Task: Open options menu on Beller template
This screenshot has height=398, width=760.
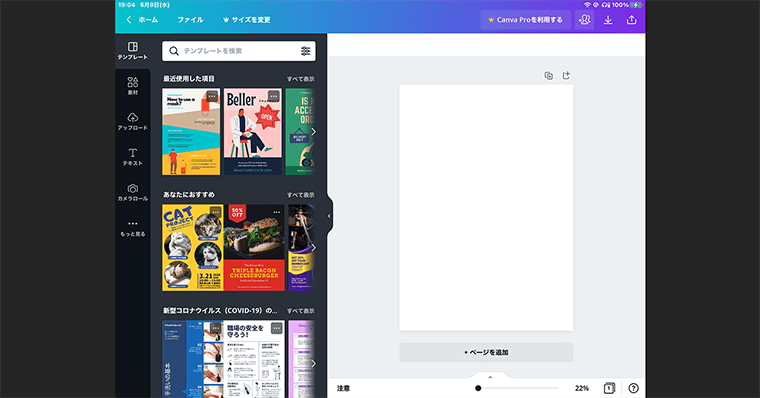Action: point(274,96)
